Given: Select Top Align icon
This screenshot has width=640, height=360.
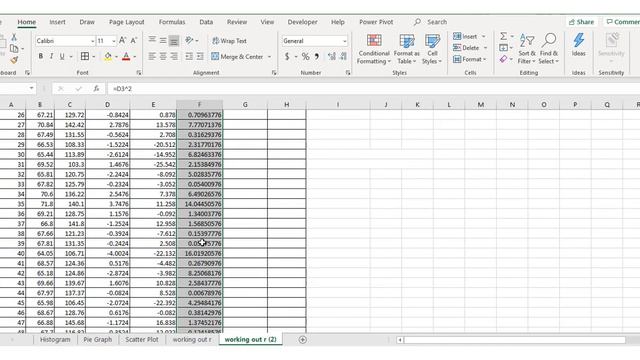Looking at the screenshot, I should click(x=152, y=40).
